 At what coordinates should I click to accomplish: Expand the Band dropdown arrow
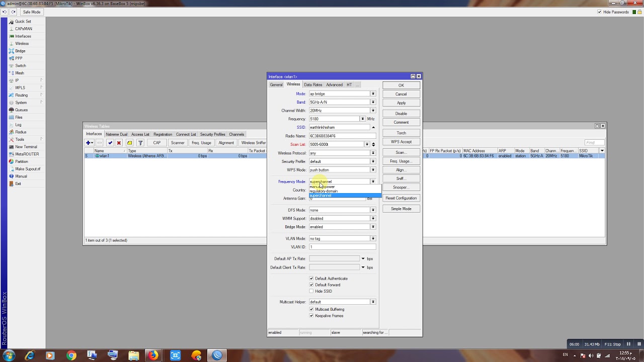click(373, 102)
